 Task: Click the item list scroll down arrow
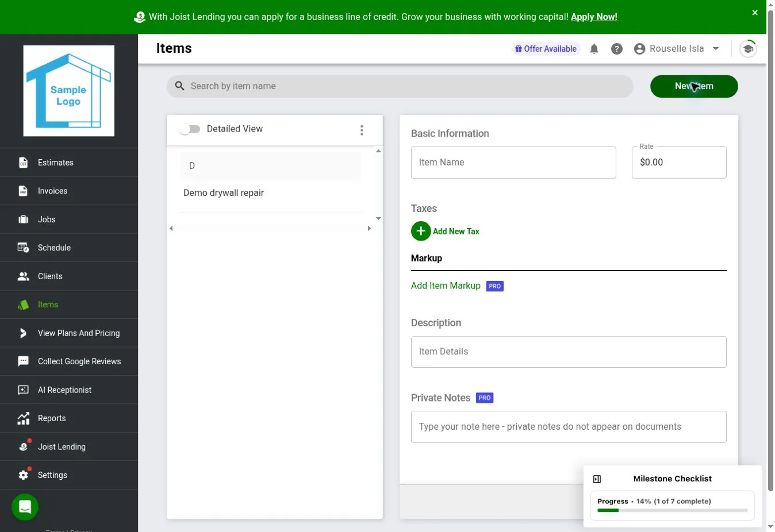pyautogui.click(x=378, y=218)
